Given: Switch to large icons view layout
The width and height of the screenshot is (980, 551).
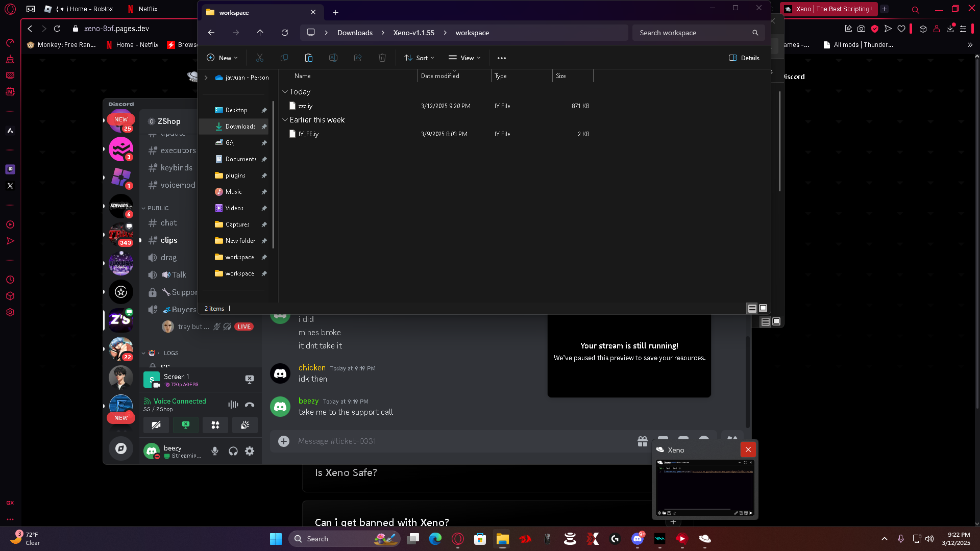Looking at the screenshot, I should (763, 309).
